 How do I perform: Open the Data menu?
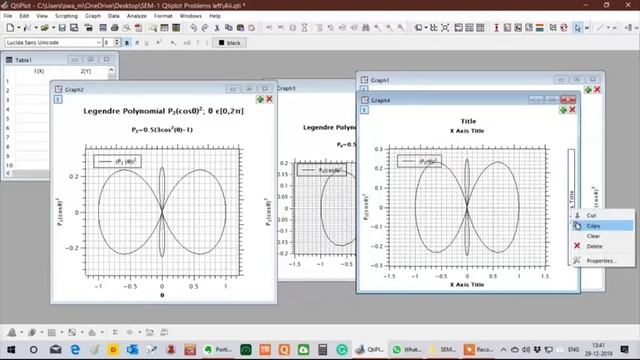(x=113, y=16)
